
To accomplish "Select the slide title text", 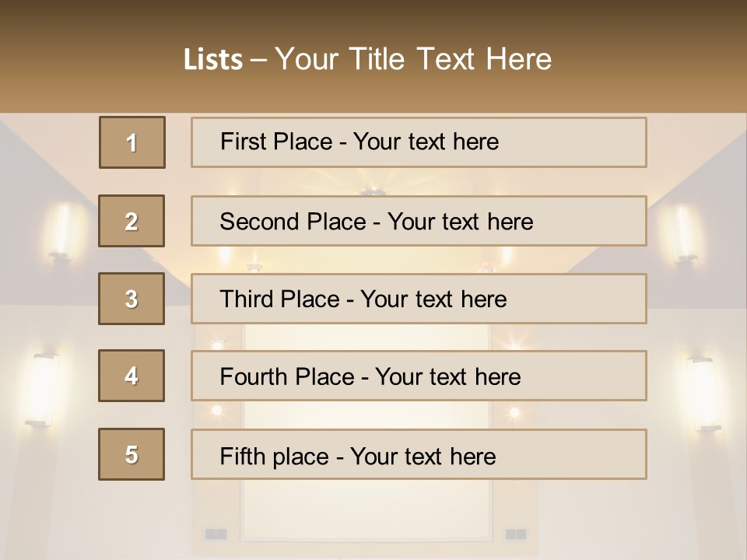I will pos(367,59).
